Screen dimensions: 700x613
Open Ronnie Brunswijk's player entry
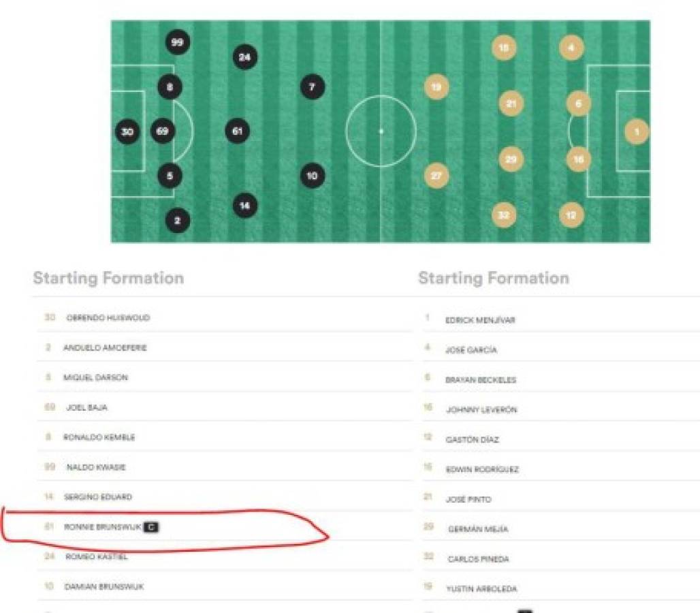pos(102,527)
